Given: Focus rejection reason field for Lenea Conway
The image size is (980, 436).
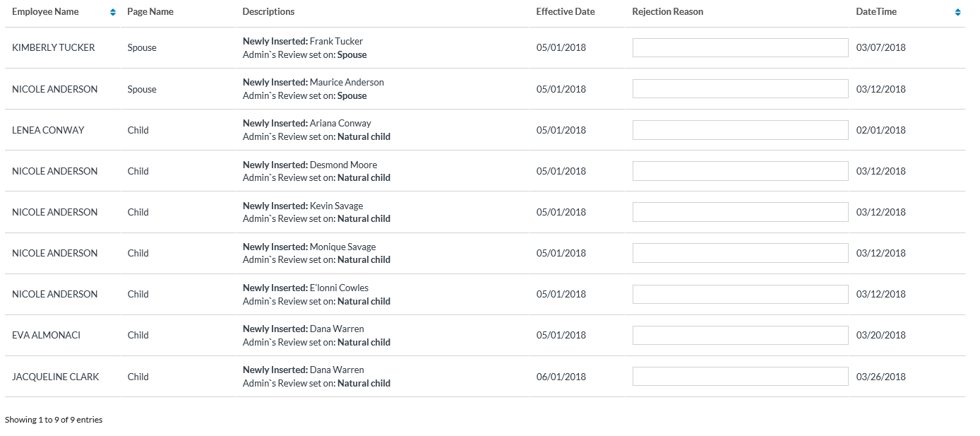Looking at the screenshot, I should 740,130.
